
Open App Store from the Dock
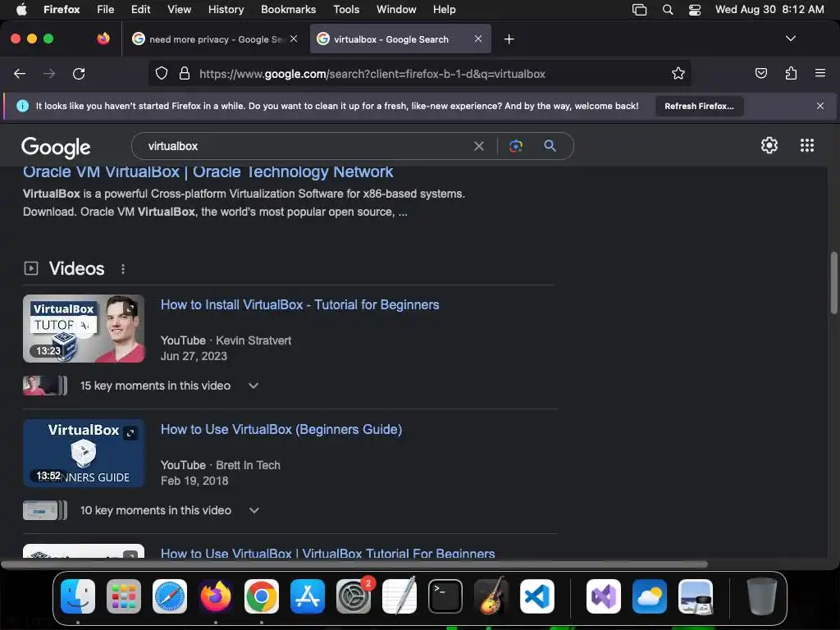(308, 596)
